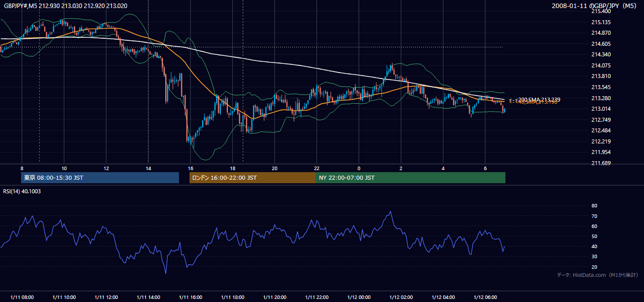Click the 2008-01-11 GBP/JPY (M5) chart title
644x302 pixels.
[x=595, y=6]
